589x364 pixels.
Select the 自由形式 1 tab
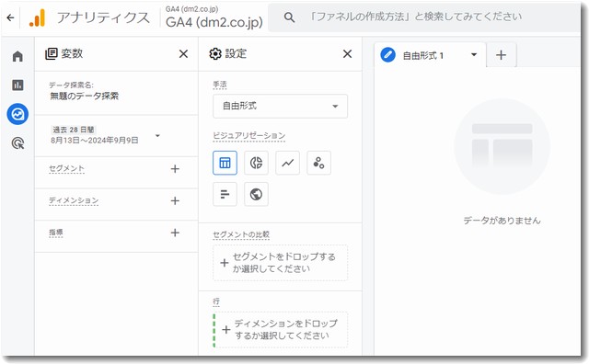(423, 55)
